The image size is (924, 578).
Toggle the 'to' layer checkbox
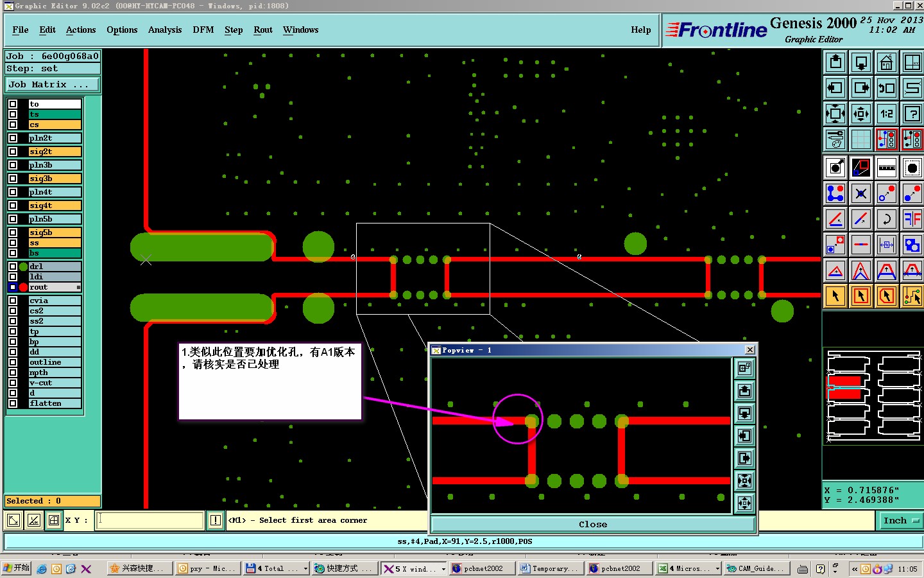pos(13,104)
